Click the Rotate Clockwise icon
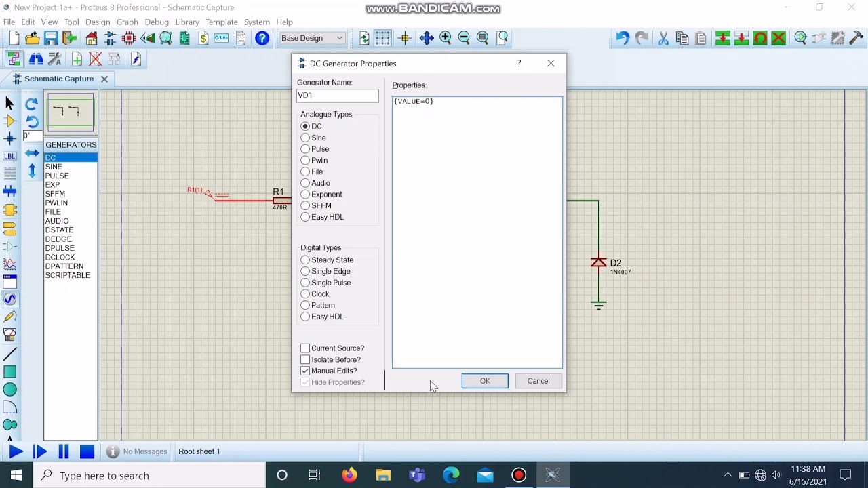The height and width of the screenshot is (488, 868). tap(31, 104)
